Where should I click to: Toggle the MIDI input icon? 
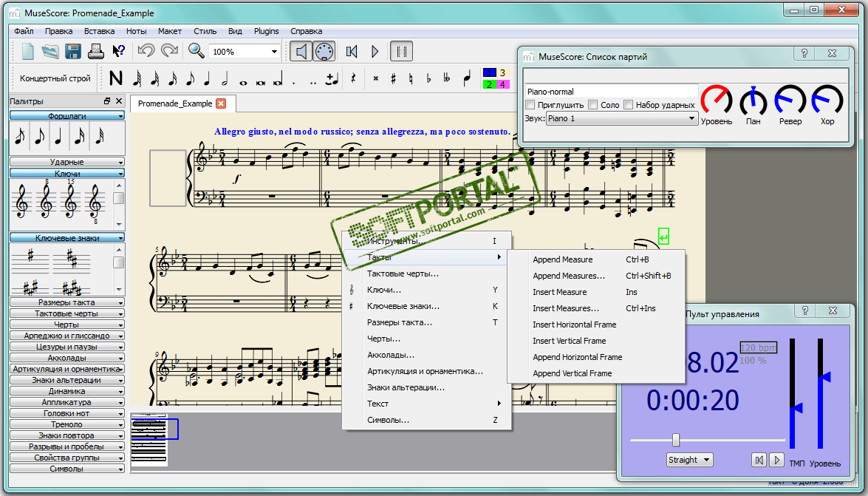(x=324, y=51)
